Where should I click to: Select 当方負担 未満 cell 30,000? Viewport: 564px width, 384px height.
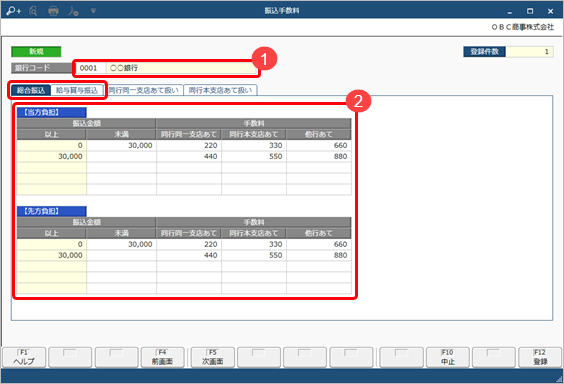point(121,145)
